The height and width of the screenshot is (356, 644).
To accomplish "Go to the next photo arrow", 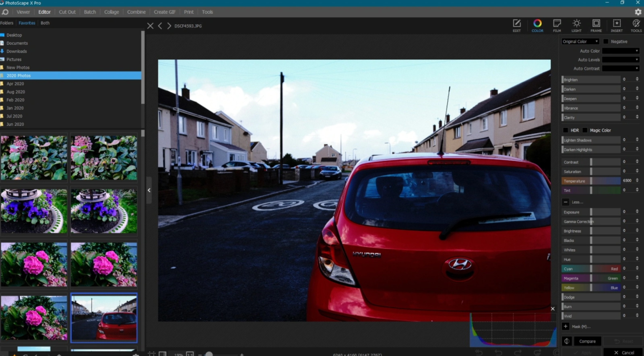I will [x=169, y=26].
